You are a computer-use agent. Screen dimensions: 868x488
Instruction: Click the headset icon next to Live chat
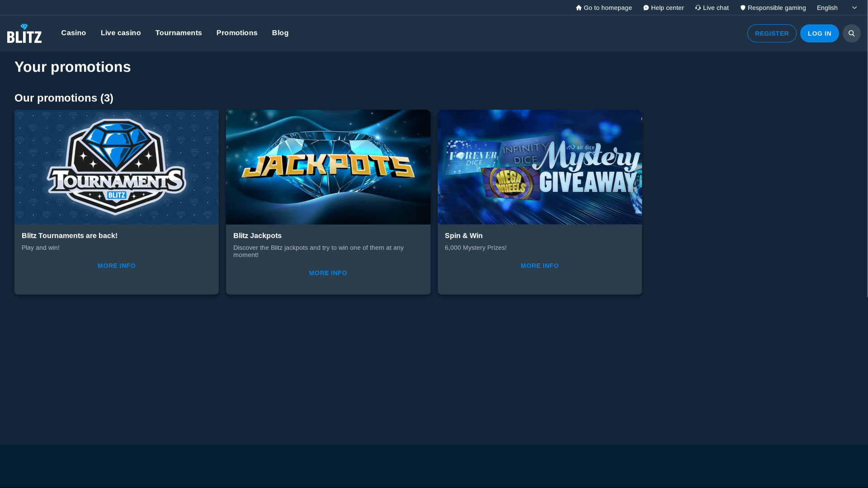pyautogui.click(x=698, y=7)
